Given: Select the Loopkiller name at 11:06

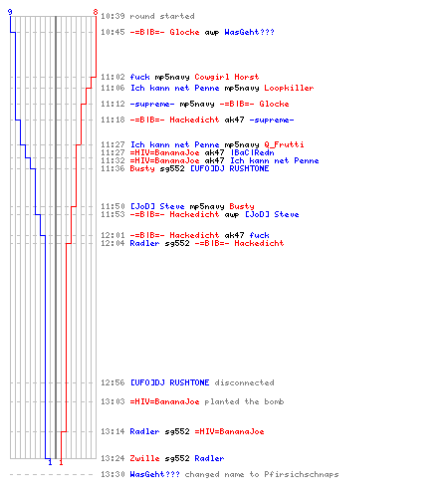Looking at the screenshot, I should click(x=289, y=88).
